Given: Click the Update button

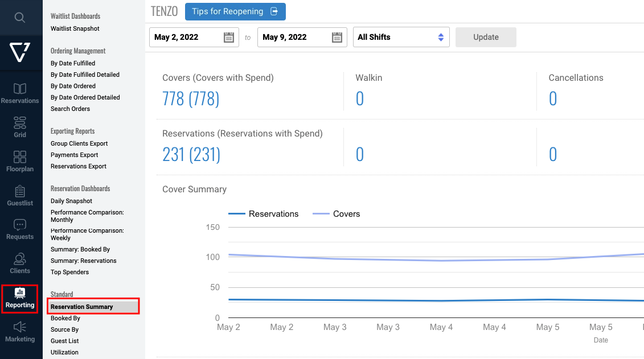Looking at the screenshot, I should tap(485, 37).
